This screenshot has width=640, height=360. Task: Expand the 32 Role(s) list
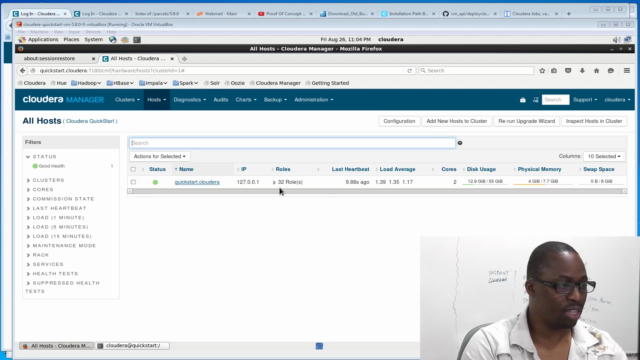pyautogui.click(x=288, y=182)
